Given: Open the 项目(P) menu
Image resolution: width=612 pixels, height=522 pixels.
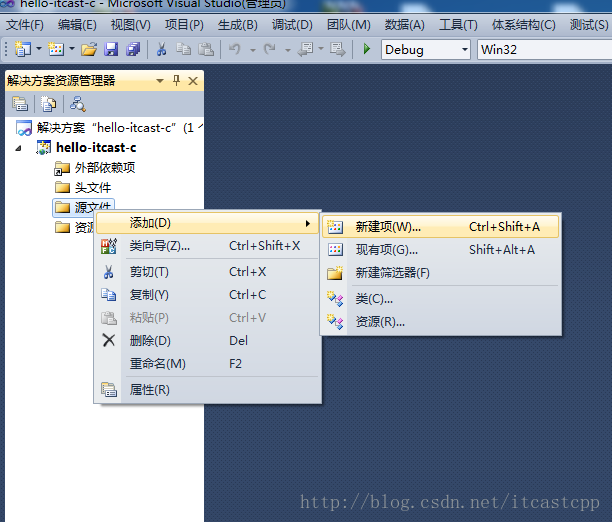Looking at the screenshot, I should point(184,25).
